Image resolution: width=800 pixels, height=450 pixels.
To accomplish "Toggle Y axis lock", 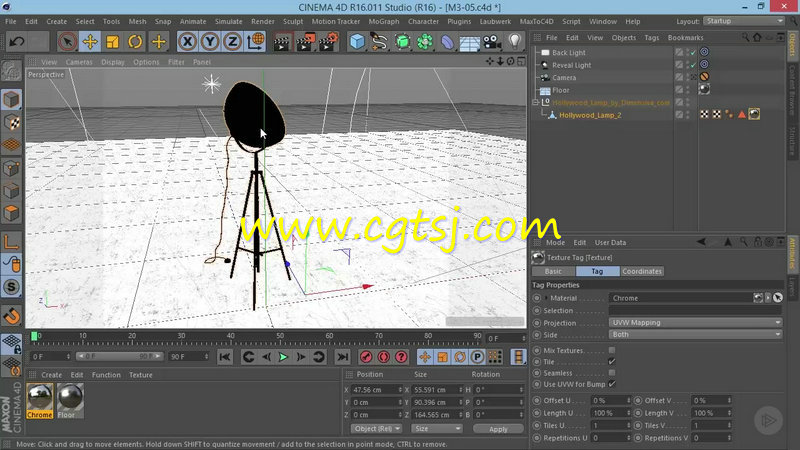I will coord(210,41).
